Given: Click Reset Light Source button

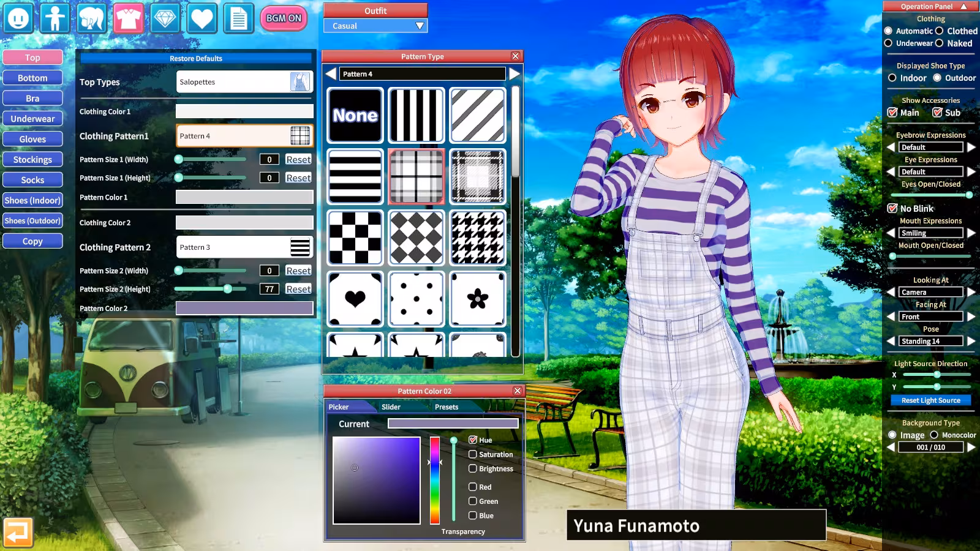Looking at the screenshot, I should point(931,400).
